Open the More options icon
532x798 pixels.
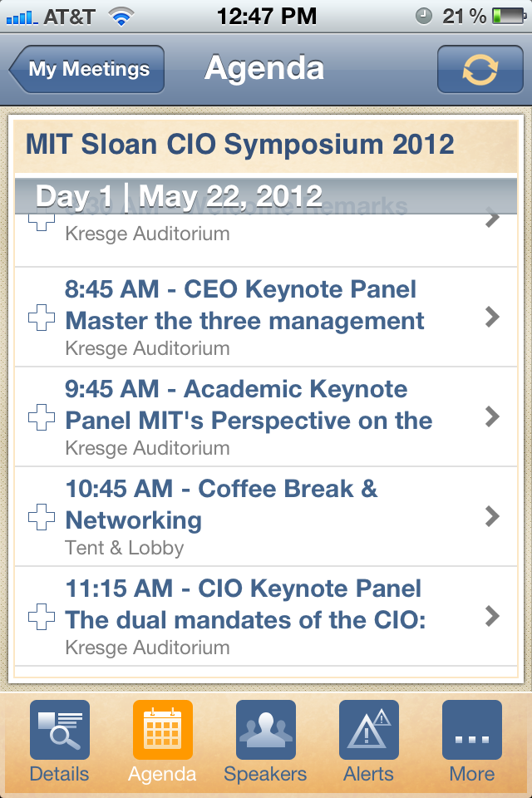471,730
